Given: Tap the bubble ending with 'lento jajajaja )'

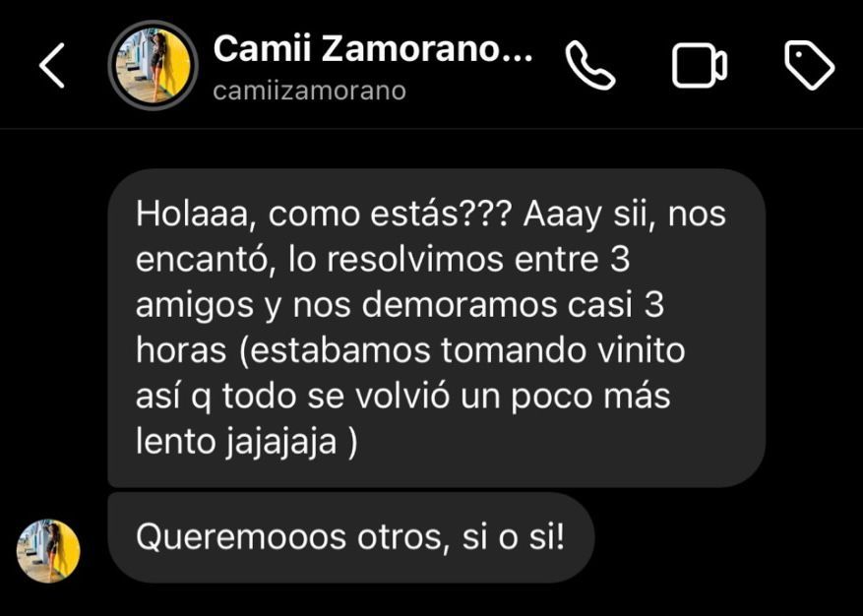Looking at the screenshot, I should pos(437,328).
